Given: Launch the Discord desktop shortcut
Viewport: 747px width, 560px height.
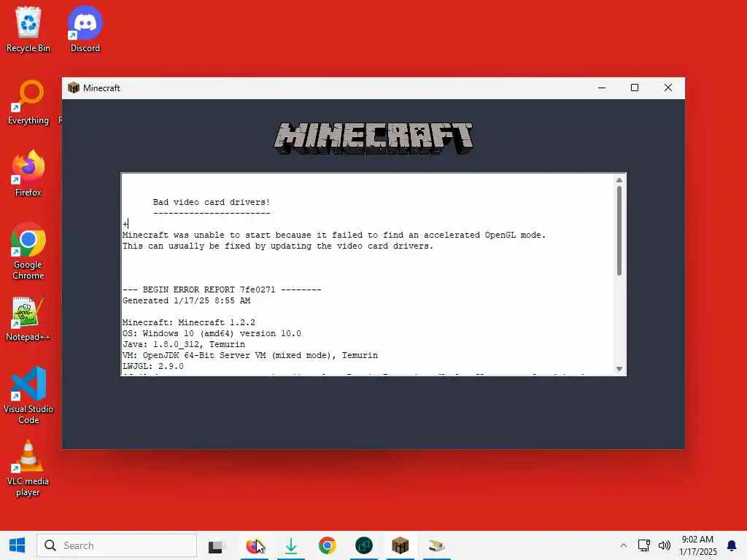Looking at the screenshot, I should [x=85, y=29].
